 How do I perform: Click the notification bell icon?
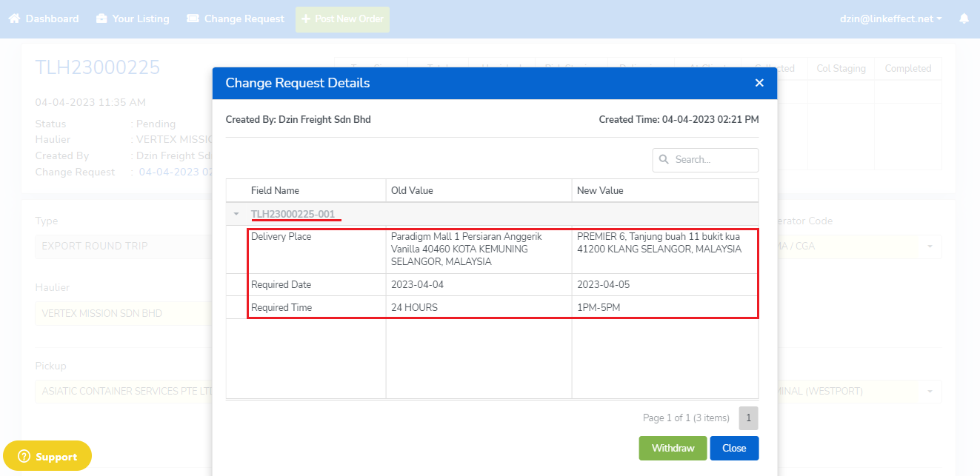coord(964,19)
